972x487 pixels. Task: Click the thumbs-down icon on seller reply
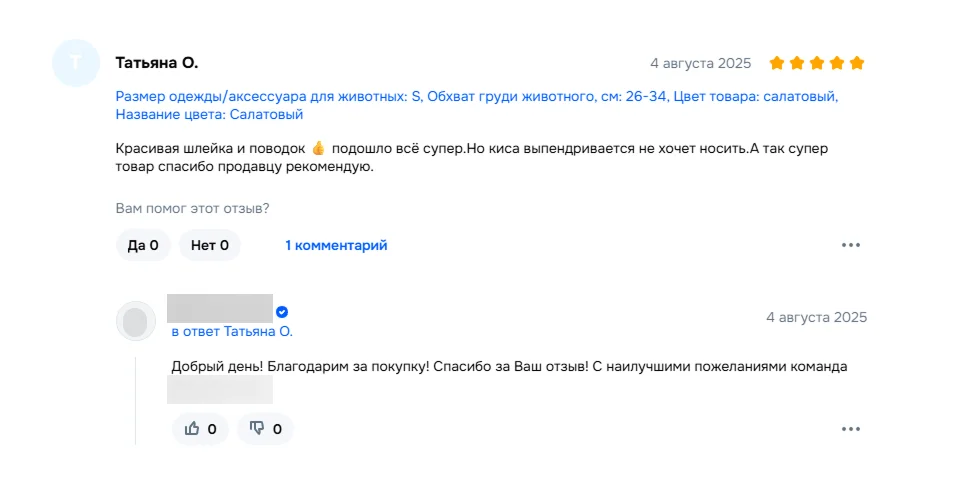257,429
